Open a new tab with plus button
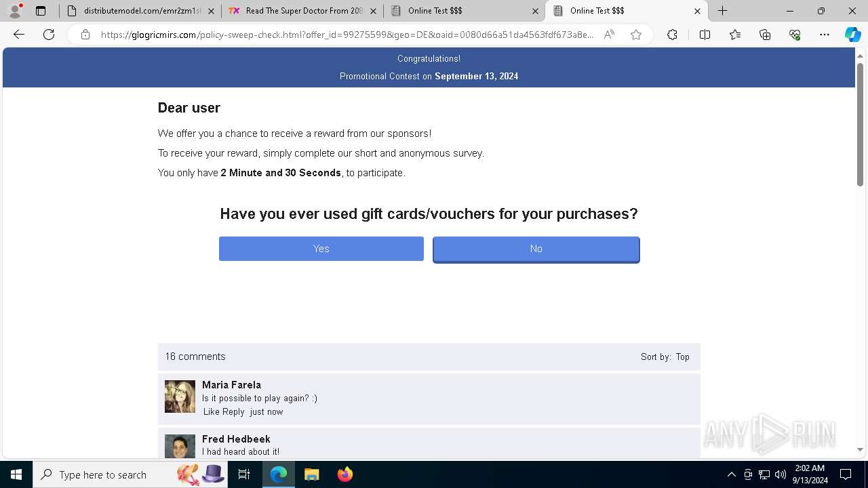Screen dimensions: 868x488 pos(723,11)
